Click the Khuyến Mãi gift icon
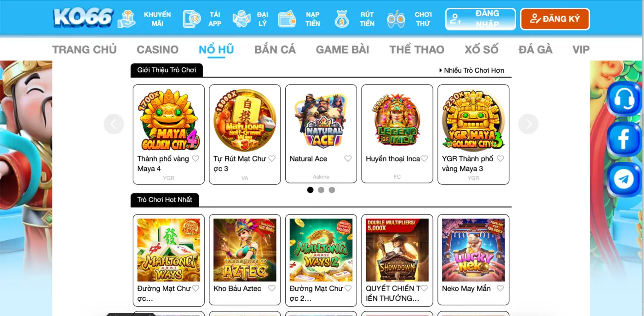 pos(126,19)
